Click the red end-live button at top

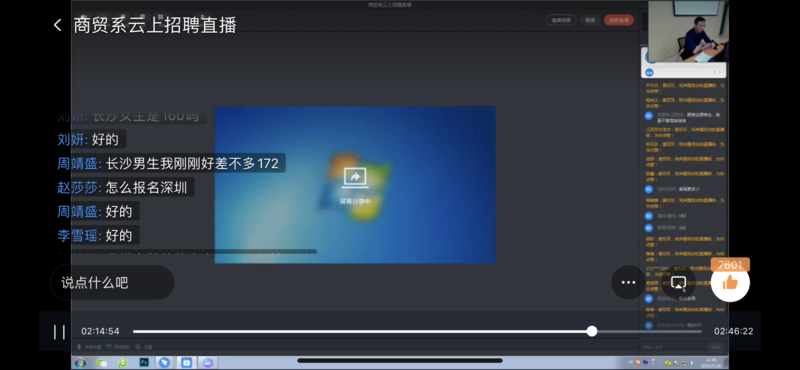pyautogui.click(x=619, y=20)
